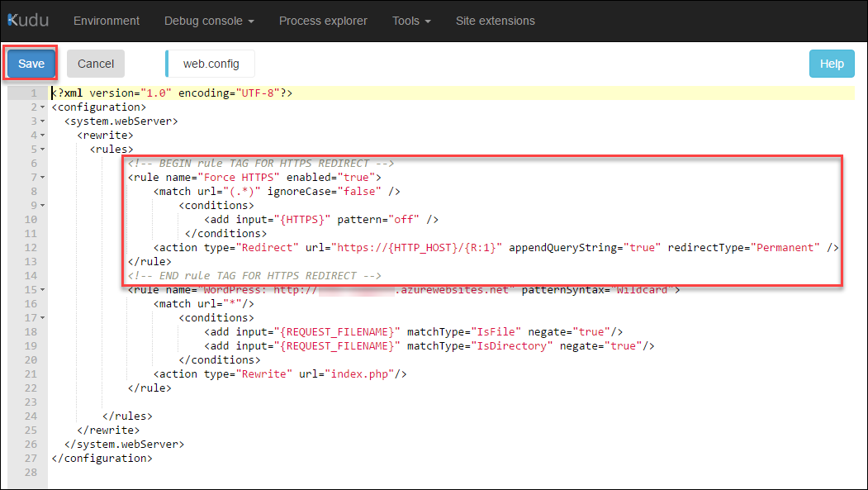
Task: Open the editor Help
Action: 832,64
